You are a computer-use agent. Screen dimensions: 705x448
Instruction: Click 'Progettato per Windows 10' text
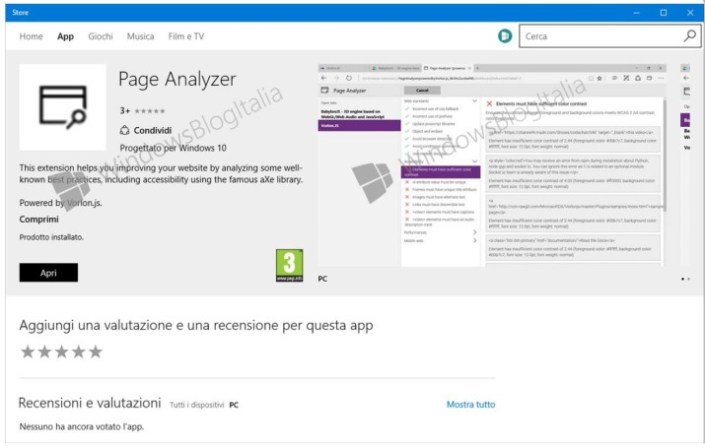pos(173,148)
